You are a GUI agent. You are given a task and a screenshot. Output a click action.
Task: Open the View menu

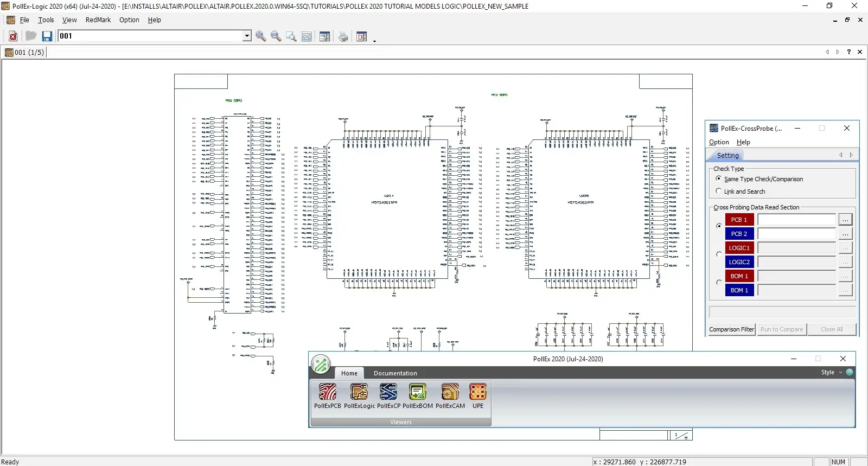pos(69,20)
